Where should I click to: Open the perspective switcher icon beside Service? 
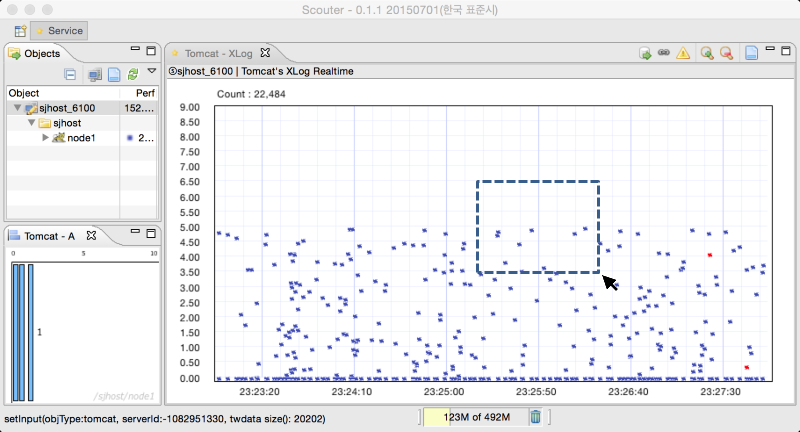[x=20, y=31]
